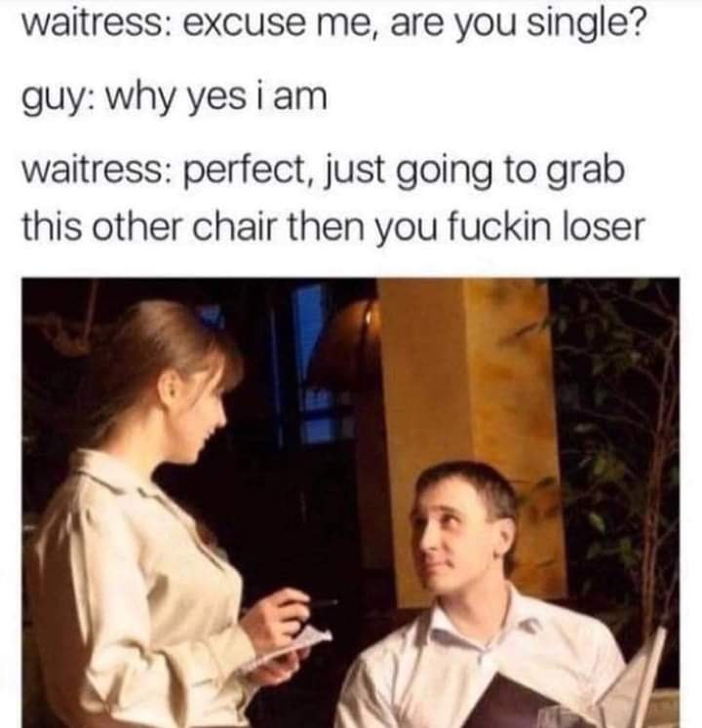This screenshot has width=702, height=728.
Task: Click the line "perfect, just going to grab"
Action: (404, 172)
